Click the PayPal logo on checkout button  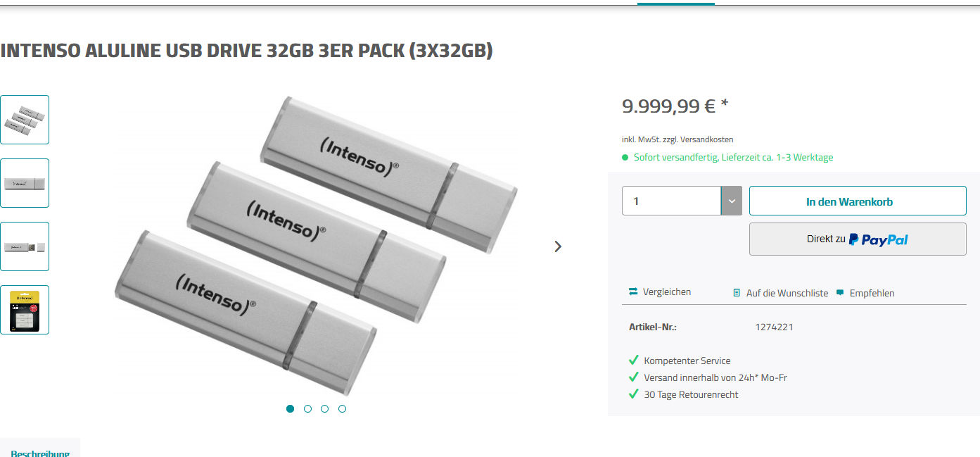878,239
